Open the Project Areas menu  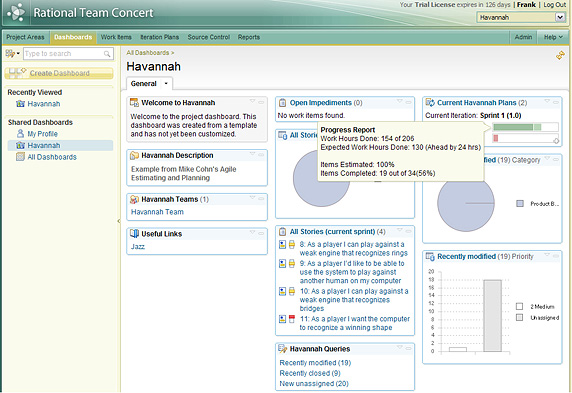[x=25, y=37]
